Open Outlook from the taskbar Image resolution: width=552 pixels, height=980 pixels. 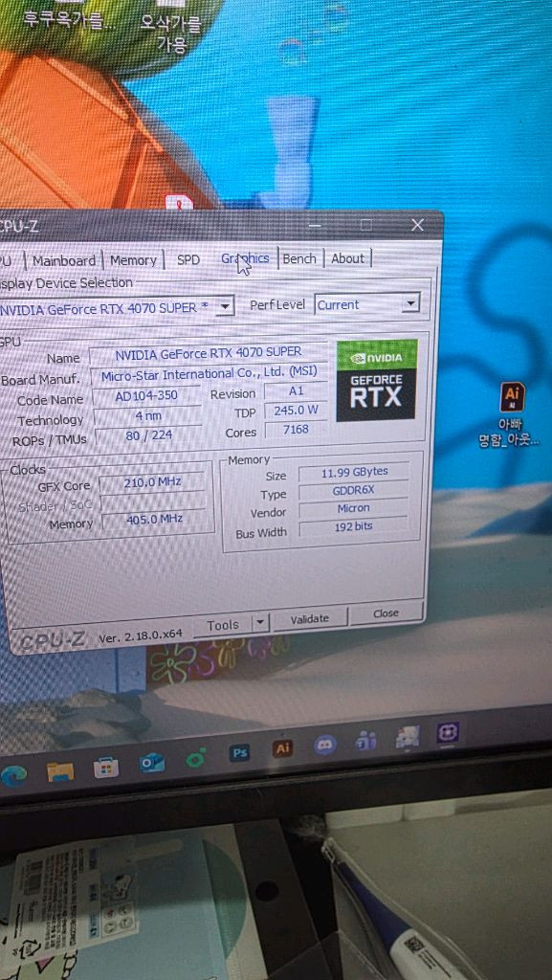click(x=152, y=763)
